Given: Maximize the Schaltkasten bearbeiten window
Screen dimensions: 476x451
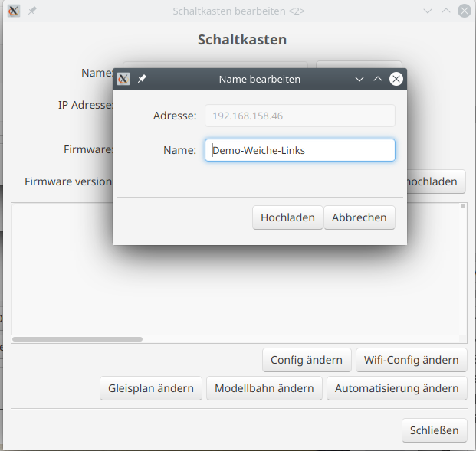Looking at the screenshot, I should click(447, 11).
